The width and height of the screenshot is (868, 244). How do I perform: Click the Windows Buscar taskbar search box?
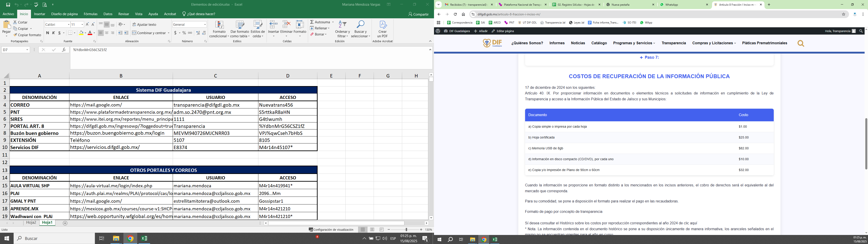point(54,238)
